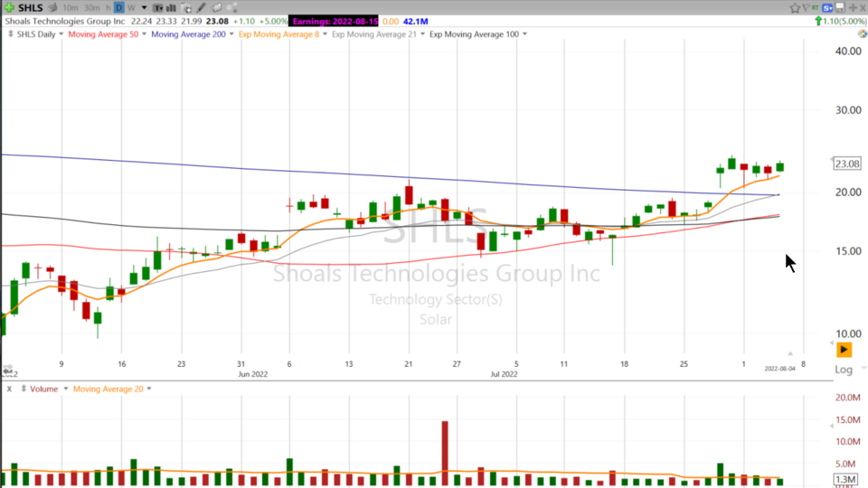Click the up-down arrows beside SHLS Daily
Viewport: 868px width, 488px height.
coord(11,34)
